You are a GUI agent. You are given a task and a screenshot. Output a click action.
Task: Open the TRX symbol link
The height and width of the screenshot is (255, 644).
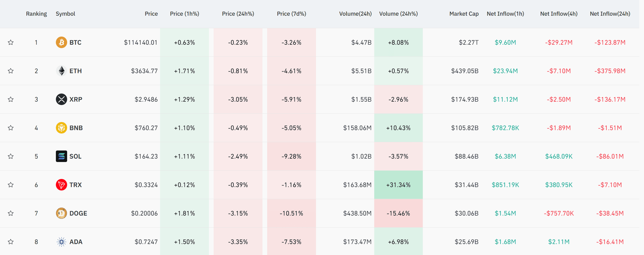pyautogui.click(x=75, y=185)
